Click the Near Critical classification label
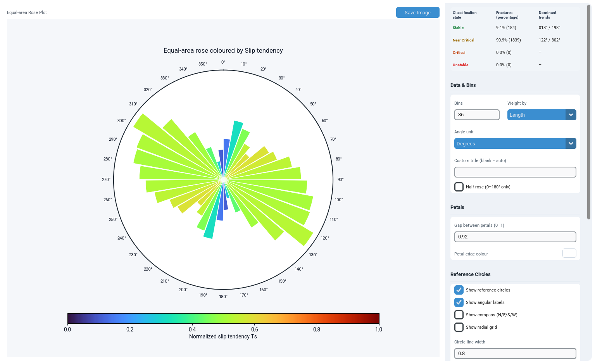This screenshot has height=364, width=595. pyautogui.click(x=463, y=40)
